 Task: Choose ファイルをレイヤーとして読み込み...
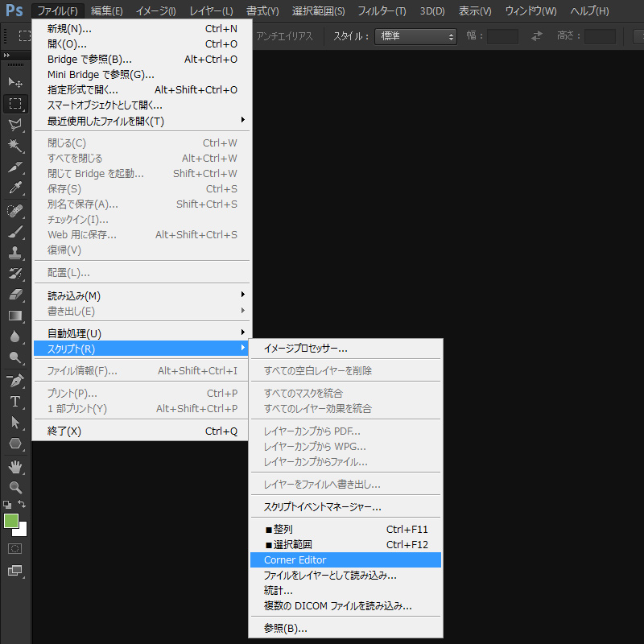tap(345, 575)
